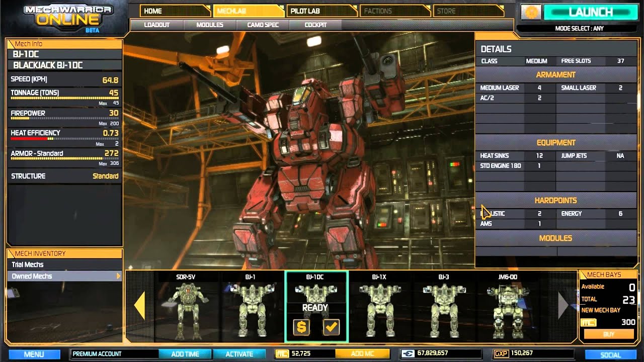This screenshot has width=644, height=362.
Task: Click the MC currency icon in bottom bar
Action: coord(282,354)
